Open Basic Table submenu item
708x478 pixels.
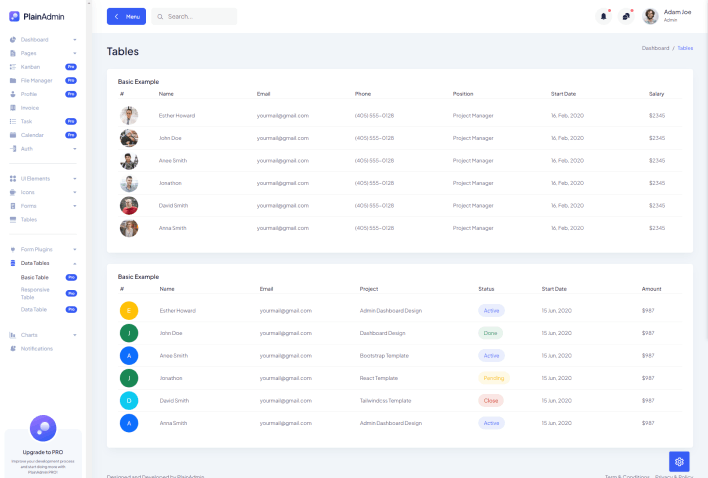[35, 277]
